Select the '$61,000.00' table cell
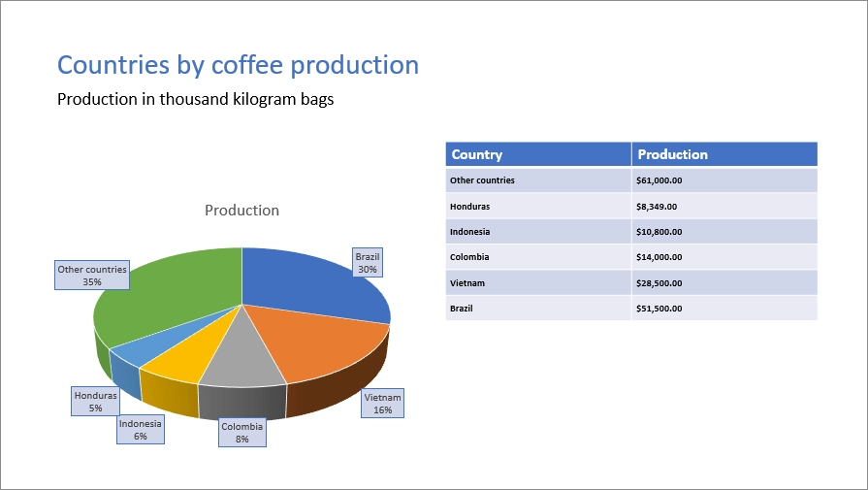 coord(724,180)
